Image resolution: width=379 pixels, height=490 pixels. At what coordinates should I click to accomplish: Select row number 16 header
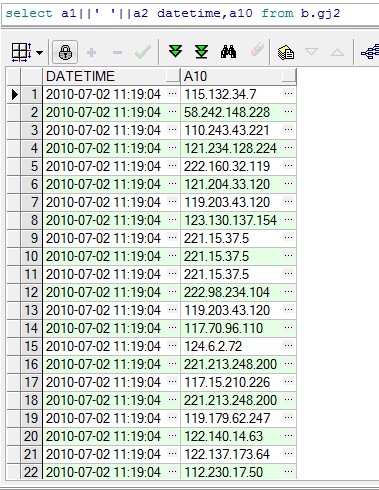pos(31,365)
